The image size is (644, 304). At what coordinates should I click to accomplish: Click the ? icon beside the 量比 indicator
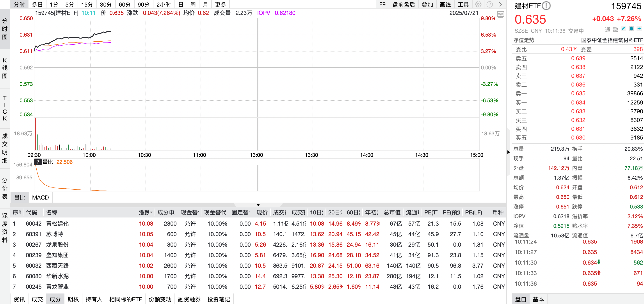(37, 162)
